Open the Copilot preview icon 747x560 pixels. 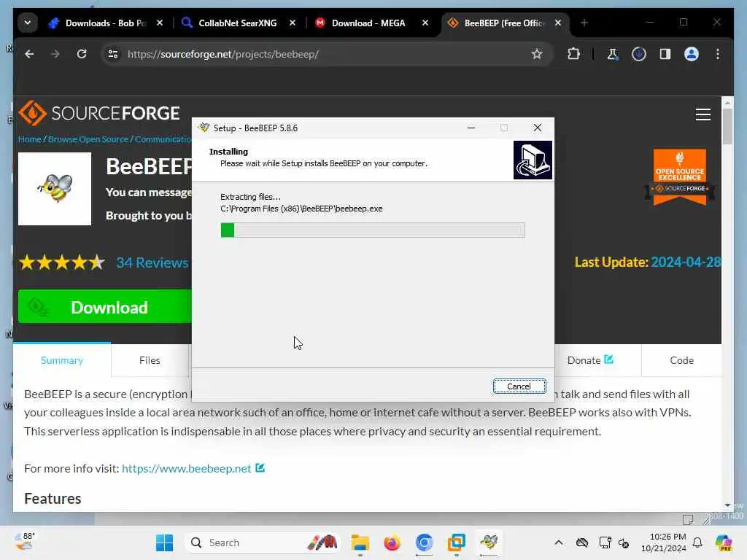click(724, 542)
